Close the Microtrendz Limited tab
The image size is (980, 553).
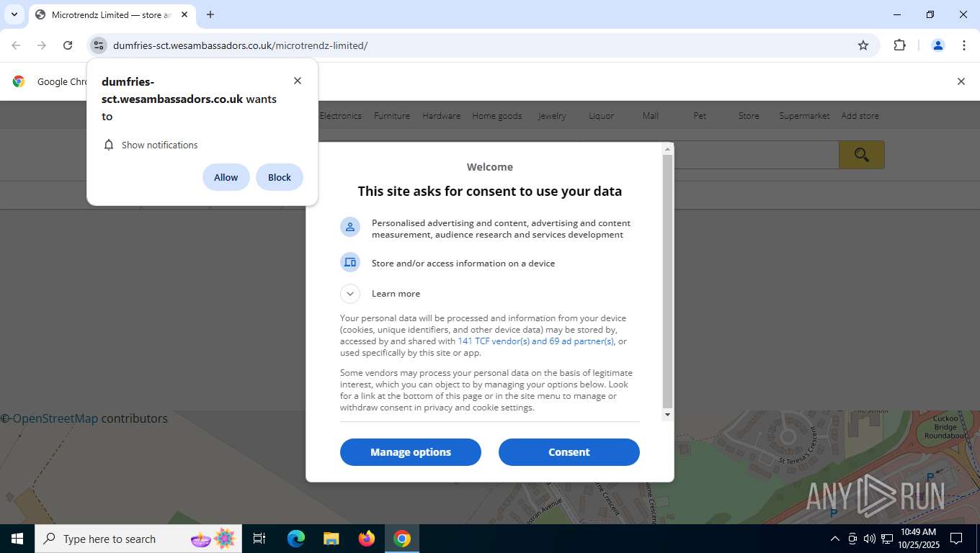pos(184,14)
